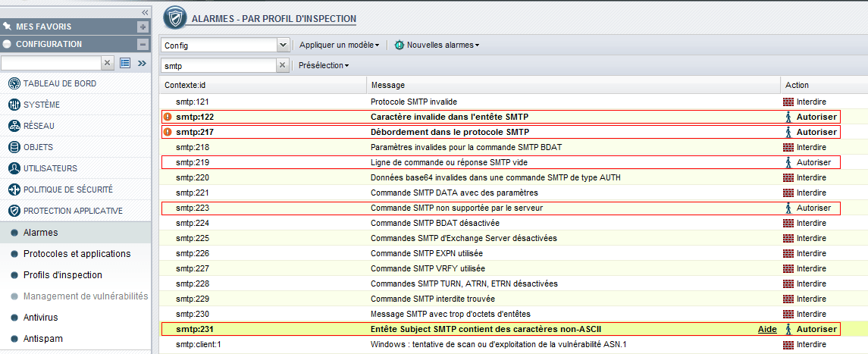Select Antivirus in the sidebar
Image resolution: width=868 pixels, height=354 pixels.
click(40, 318)
